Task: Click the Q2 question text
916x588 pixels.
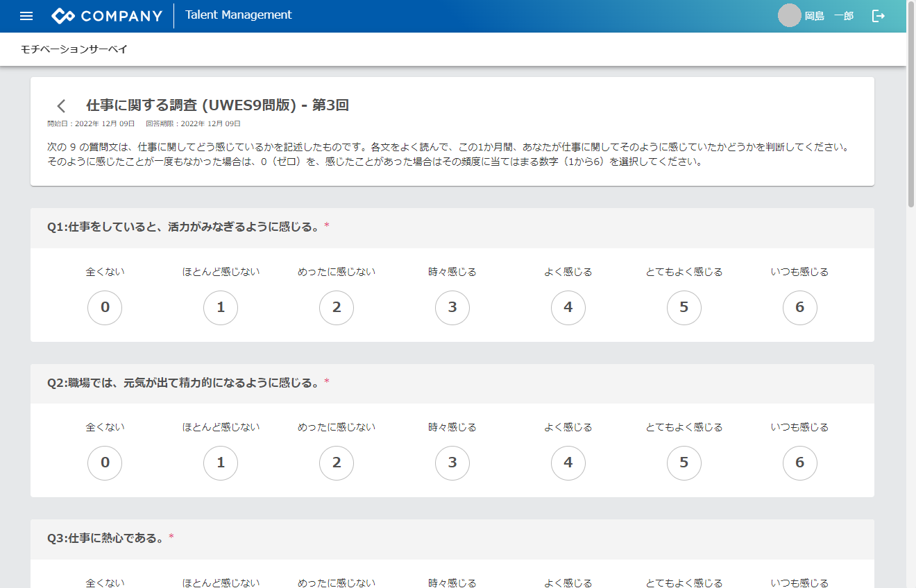Action: coord(184,382)
